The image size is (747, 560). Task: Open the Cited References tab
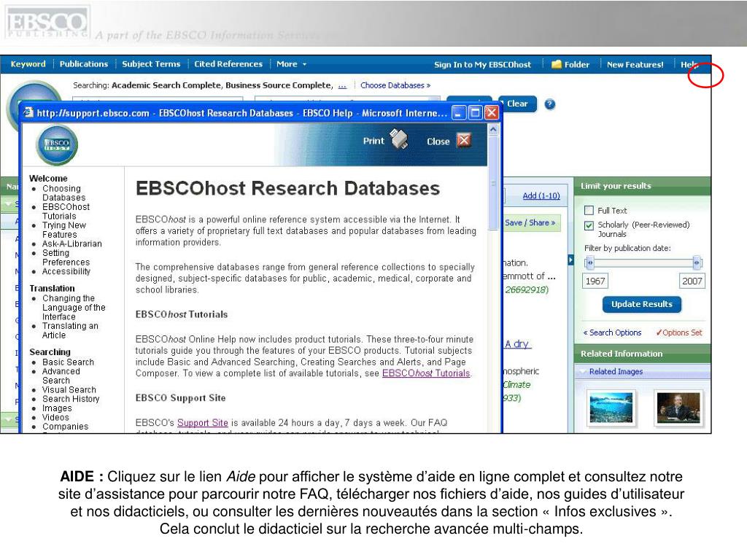(228, 64)
